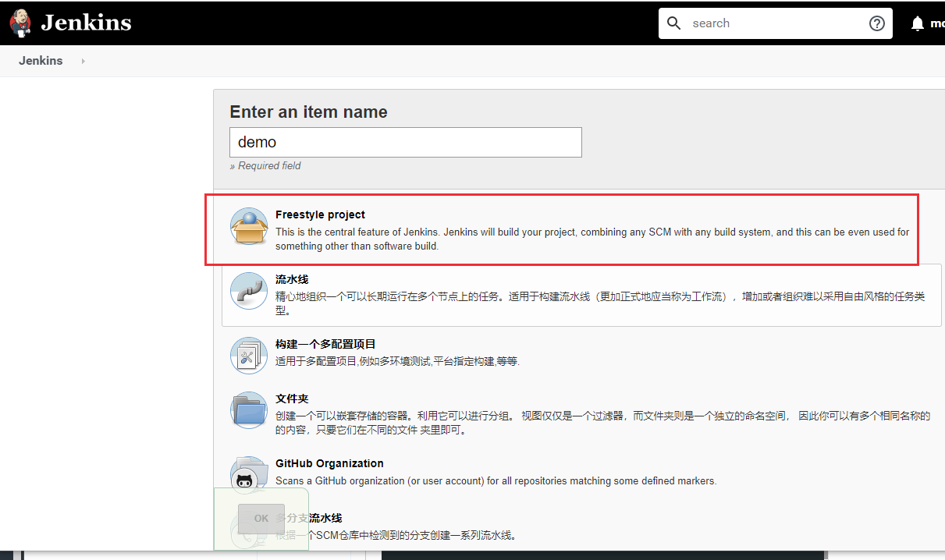
Task: Click the 适用于多配置项目 description
Action: [397, 362]
